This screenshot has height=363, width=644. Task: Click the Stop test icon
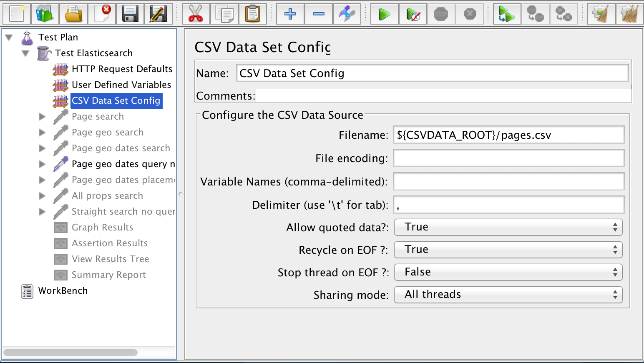coord(441,14)
